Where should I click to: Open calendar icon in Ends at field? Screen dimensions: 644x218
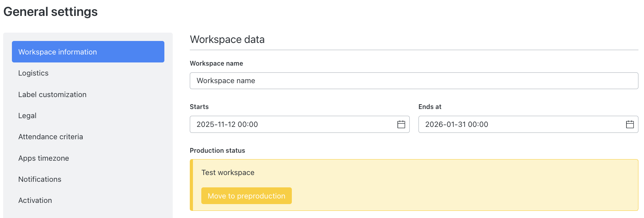(x=630, y=125)
